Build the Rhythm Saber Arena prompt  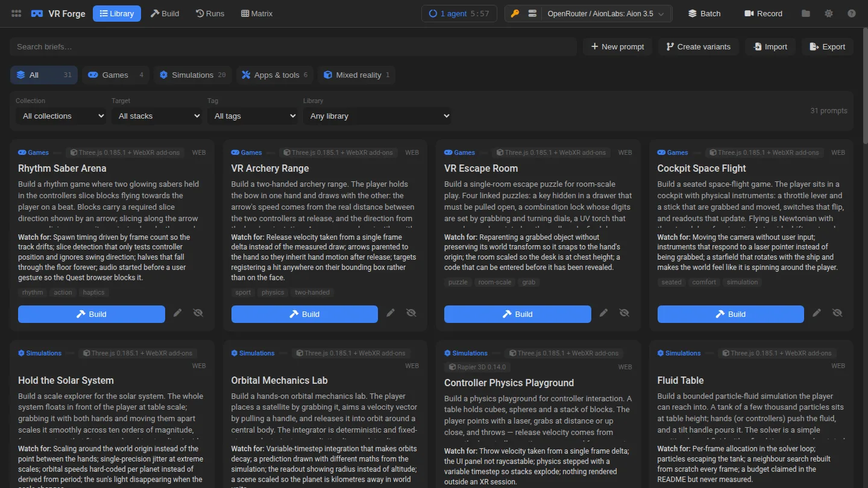pyautogui.click(x=92, y=314)
